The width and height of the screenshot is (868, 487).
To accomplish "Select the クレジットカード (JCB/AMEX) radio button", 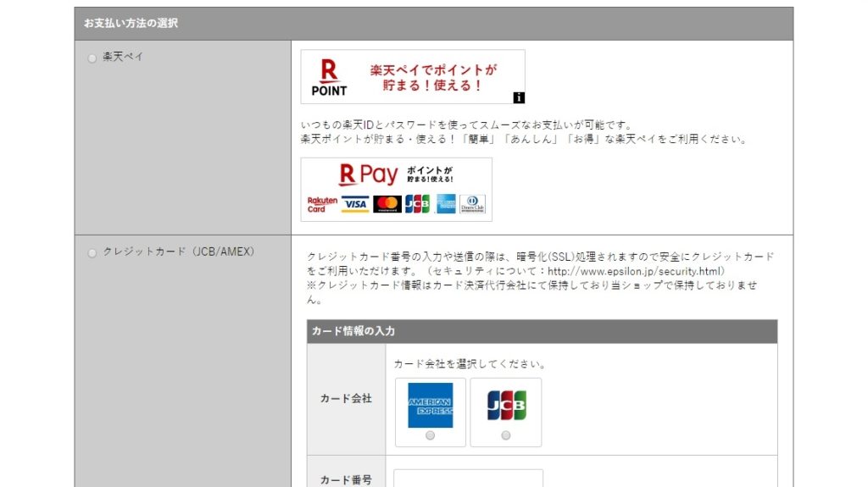I will 92,253.
